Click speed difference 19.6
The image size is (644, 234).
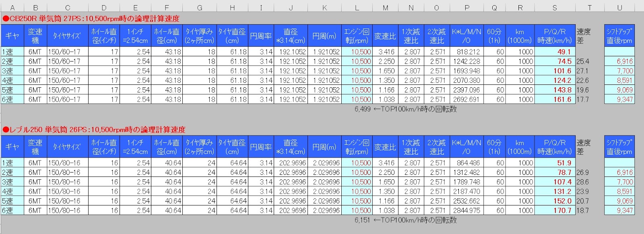[583, 90]
